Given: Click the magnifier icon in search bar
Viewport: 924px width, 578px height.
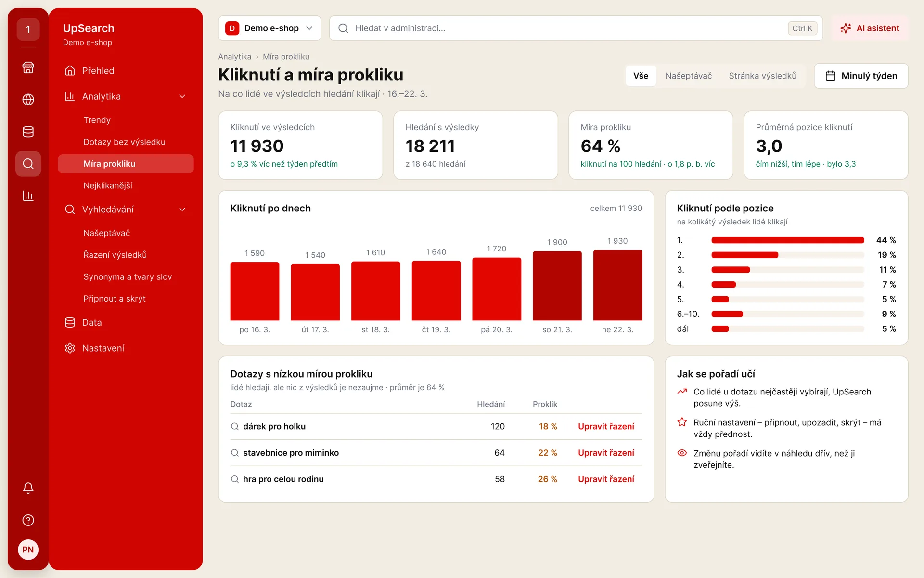Looking at the screenshot, I should (x=343, y=28).
